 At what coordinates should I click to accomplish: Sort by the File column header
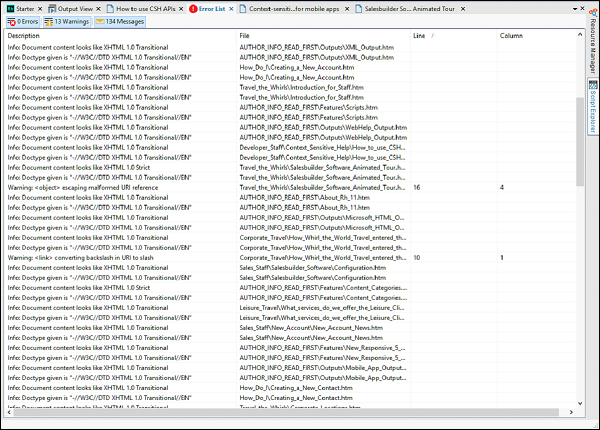click(x=245, y=36)
